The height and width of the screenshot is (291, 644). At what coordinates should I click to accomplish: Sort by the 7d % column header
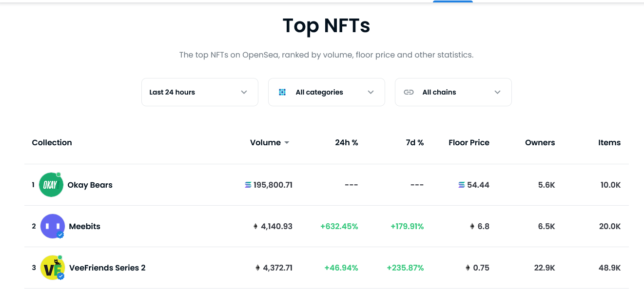click(x=414, y=142)
